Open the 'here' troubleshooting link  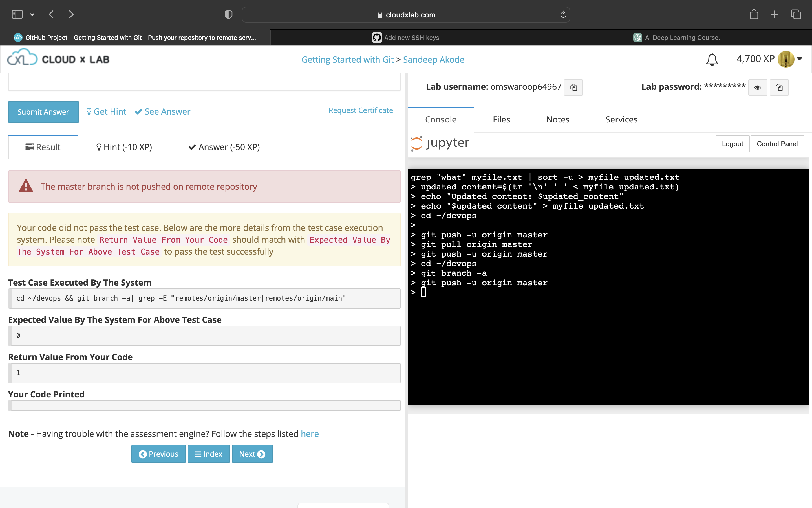pyautogui.click(x=309, y=434)
